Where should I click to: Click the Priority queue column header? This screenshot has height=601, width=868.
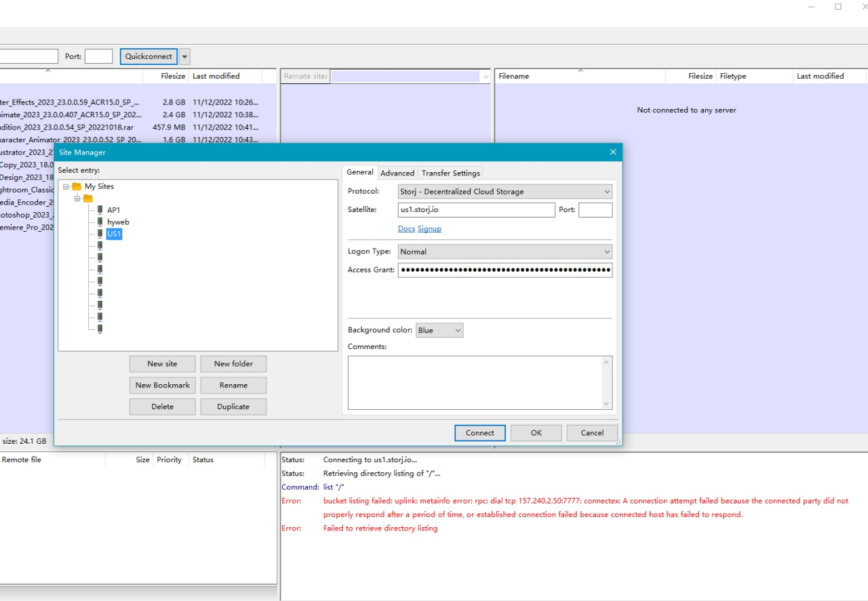click(170, 459)
